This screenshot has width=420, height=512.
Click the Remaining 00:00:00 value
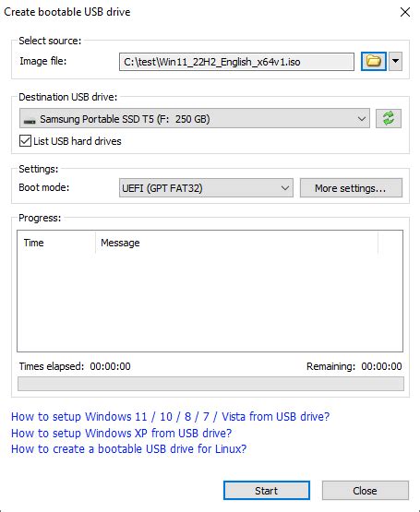click(381, 366)
